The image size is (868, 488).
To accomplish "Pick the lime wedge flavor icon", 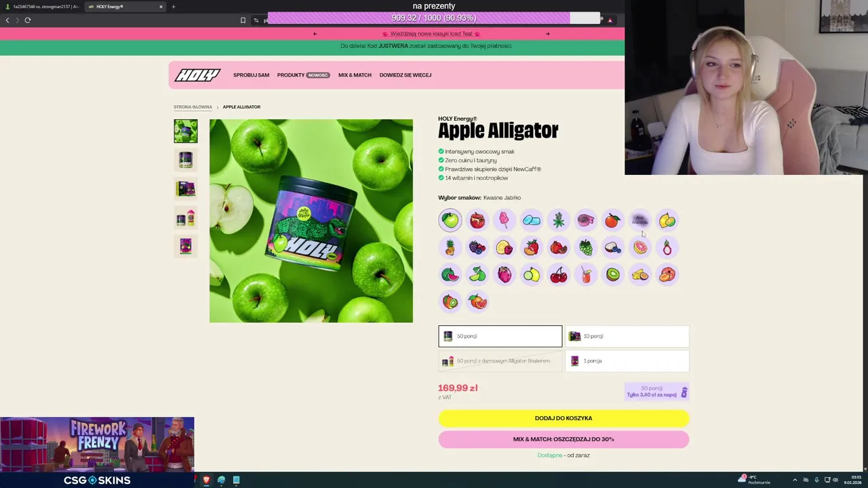I will [477, 274].
